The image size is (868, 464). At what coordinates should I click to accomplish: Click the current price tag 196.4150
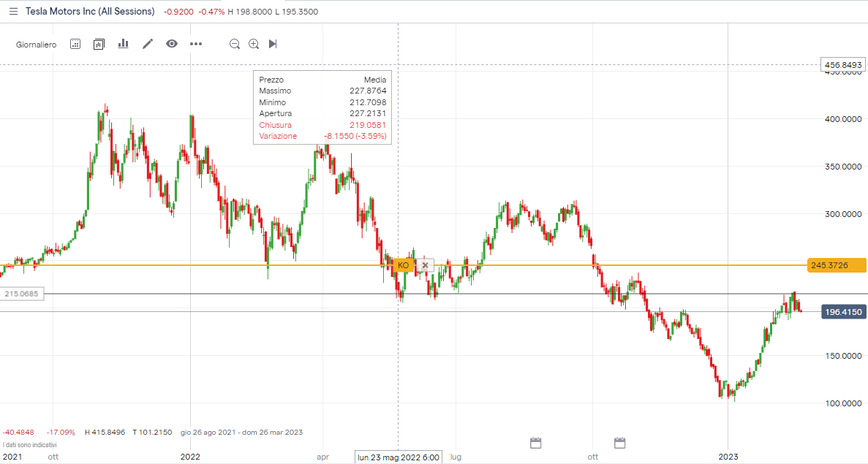[x=843, y=312]
